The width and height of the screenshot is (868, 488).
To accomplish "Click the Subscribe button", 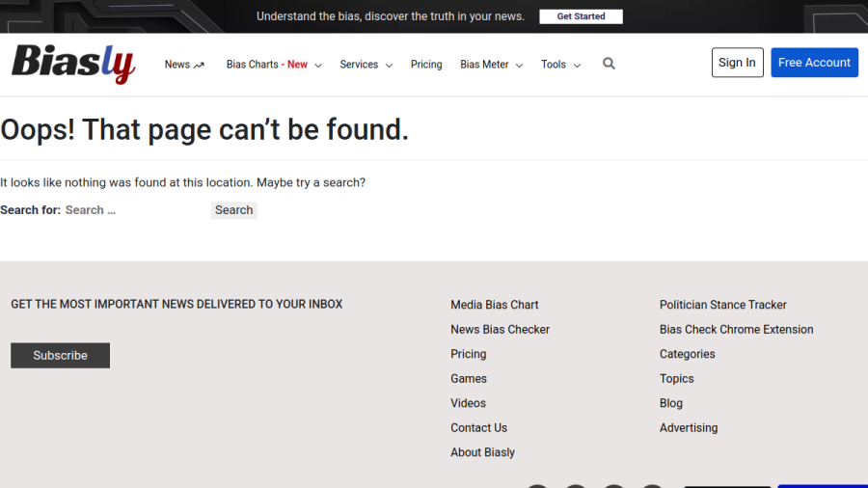I will point(61,355).
